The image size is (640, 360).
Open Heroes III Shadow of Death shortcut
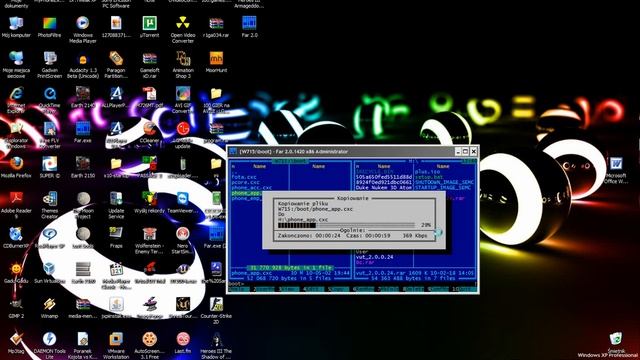click(x=216, y=346)
